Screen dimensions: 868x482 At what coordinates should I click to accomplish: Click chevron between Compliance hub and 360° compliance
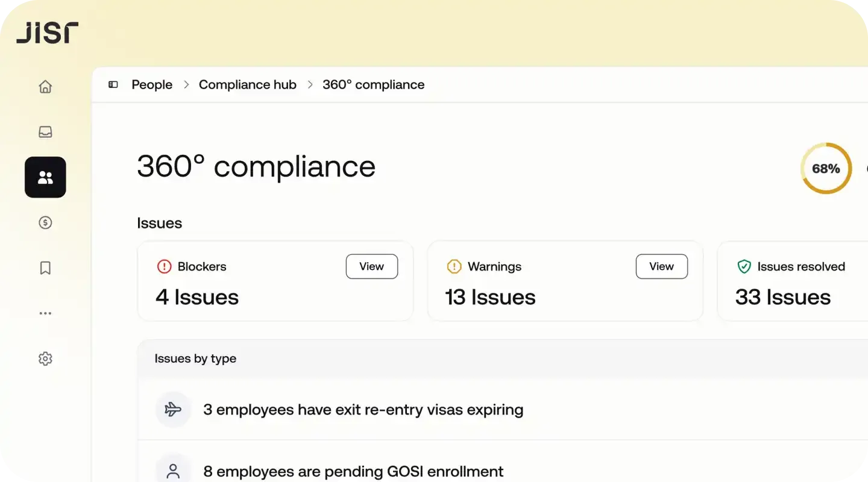pos(310,84)
